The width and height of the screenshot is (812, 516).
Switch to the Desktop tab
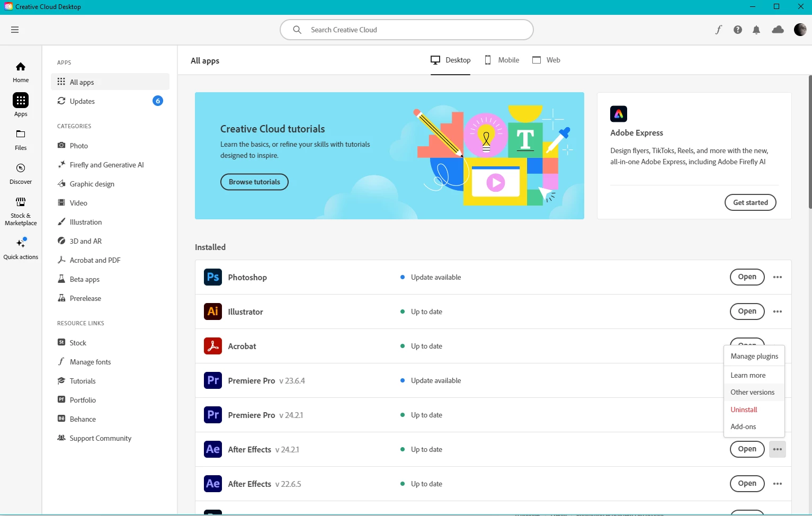click(450, 60)
